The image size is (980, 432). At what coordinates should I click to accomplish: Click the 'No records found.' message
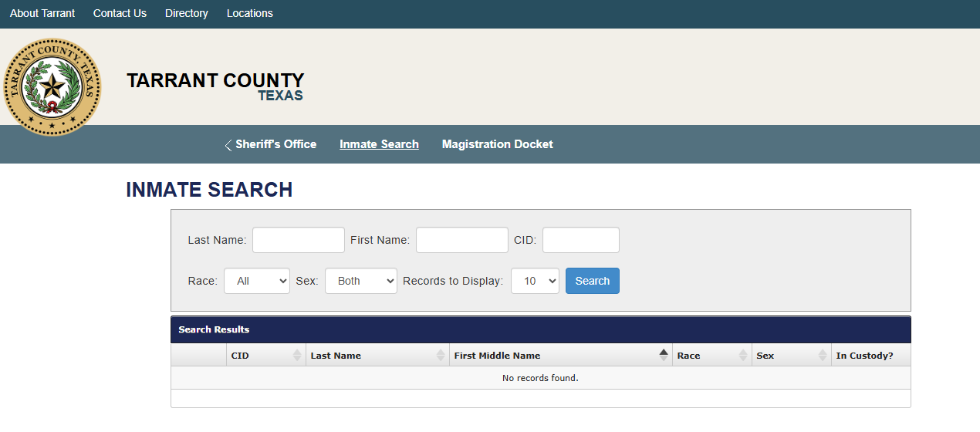pyautogui.click(x=540, y=378)
